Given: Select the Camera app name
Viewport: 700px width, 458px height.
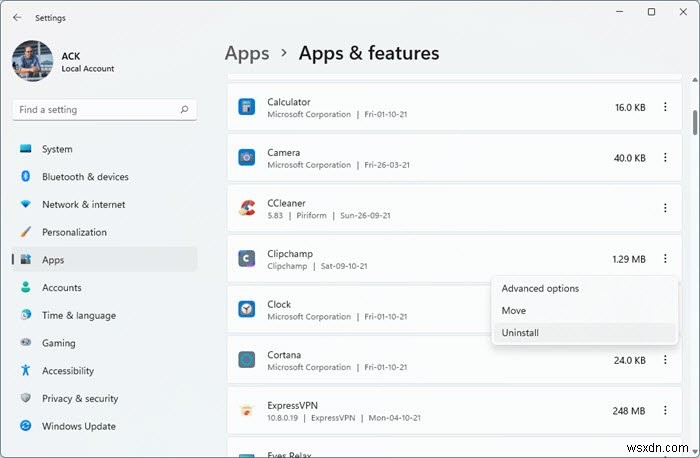Looking at the screenshot, I should (x=283, y=153).
